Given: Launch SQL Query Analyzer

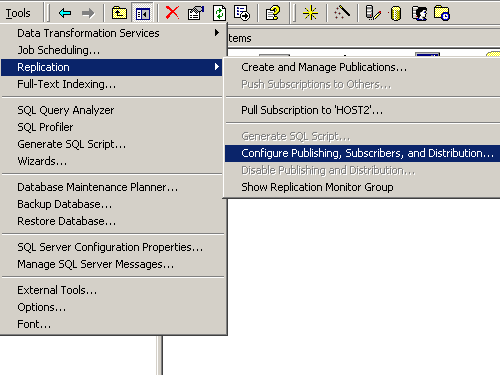Looking at the screenshot, I should [x=112, y=110].
